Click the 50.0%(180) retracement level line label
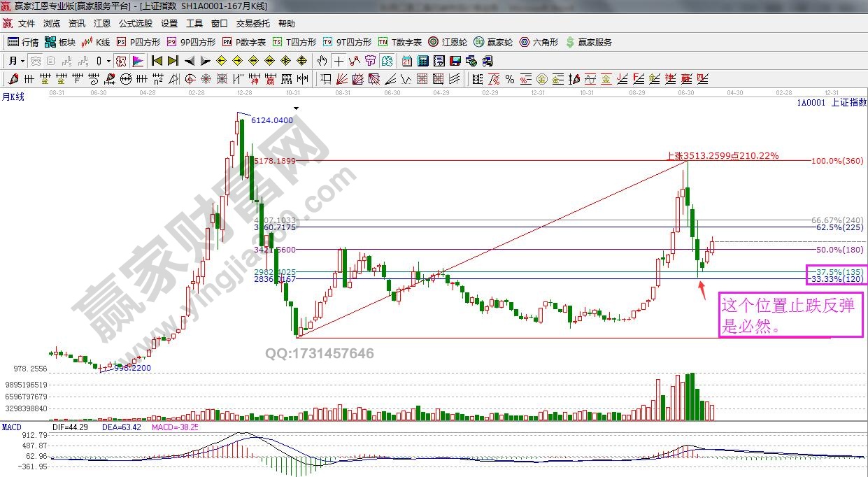 [x=840, y=250]
